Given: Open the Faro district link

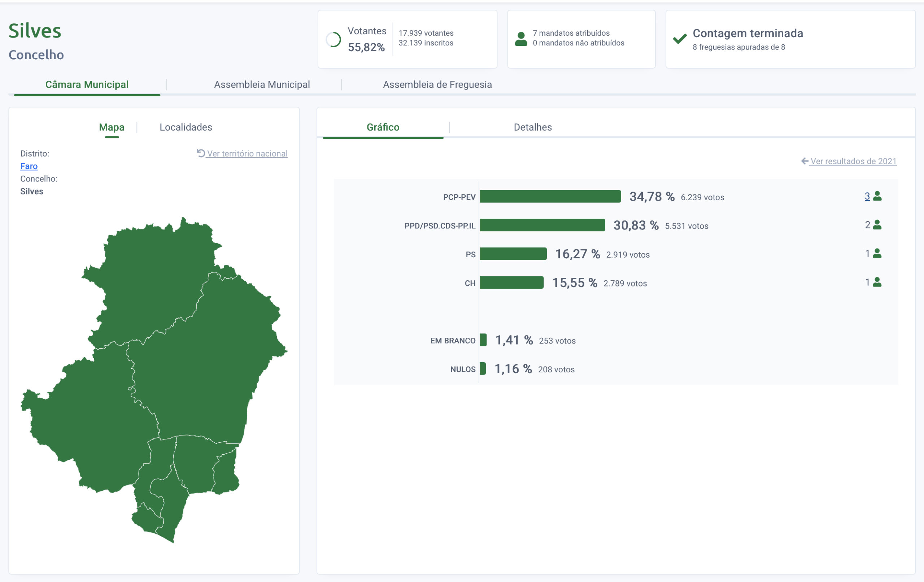Looking at the screenshot, I should coord(29,166).
